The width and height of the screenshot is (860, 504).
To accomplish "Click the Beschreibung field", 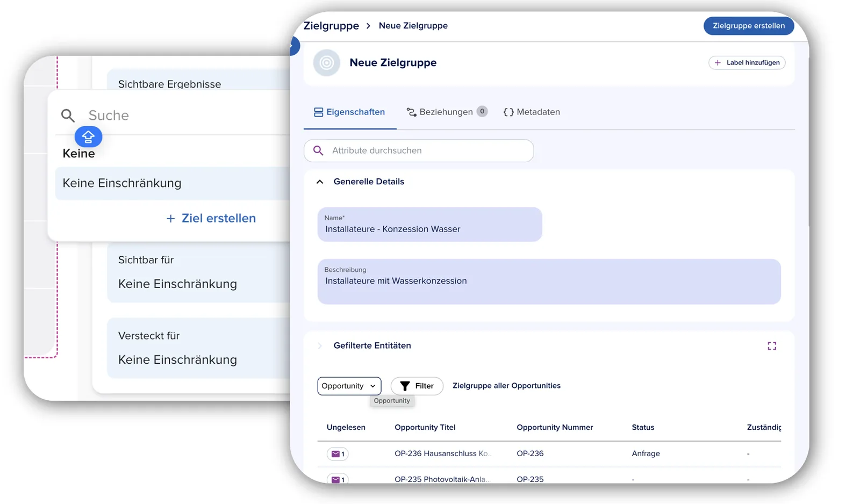I will (x=549, y=282).
